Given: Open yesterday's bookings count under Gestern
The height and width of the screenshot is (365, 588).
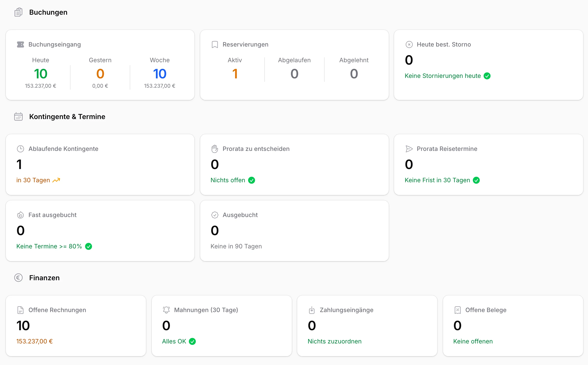Looking at the screenshot, I should point(100,74).
